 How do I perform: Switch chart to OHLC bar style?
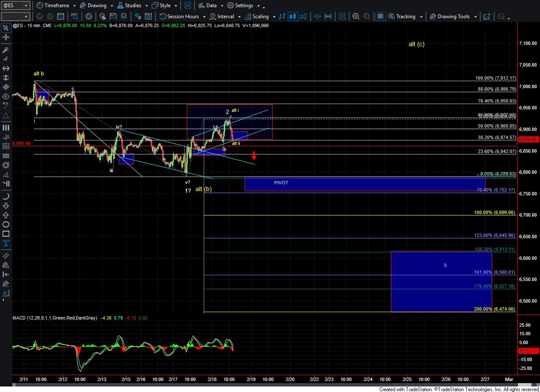pyautogui.click(x=281, y=17)
